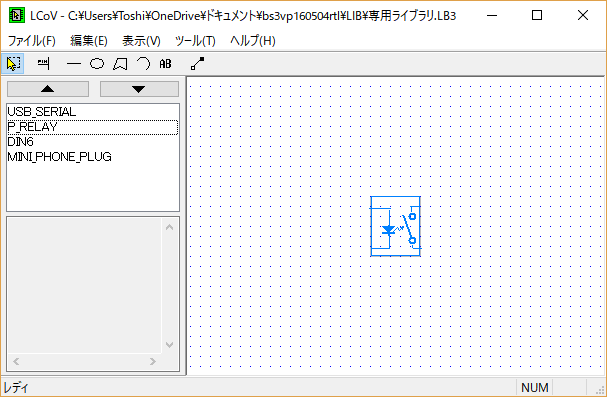Click the photo relay symbol on canvas
607x397 pixels.
point(395,226)
